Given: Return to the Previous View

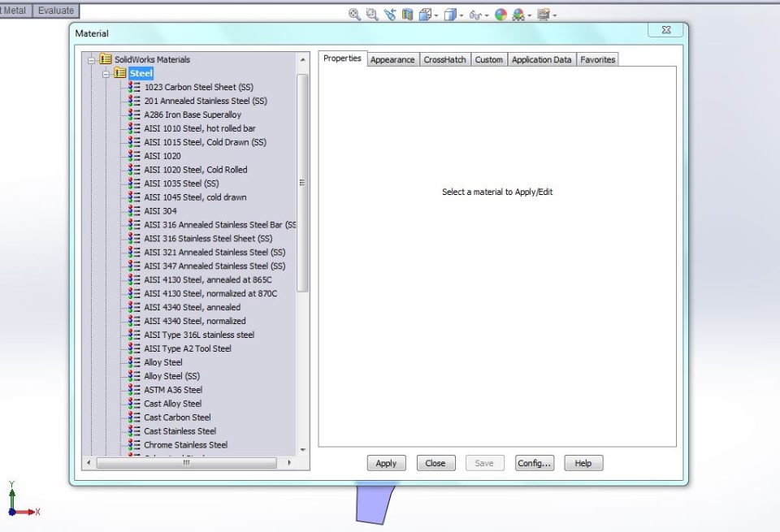Looking at the screenshot, I should pos(389,15).
